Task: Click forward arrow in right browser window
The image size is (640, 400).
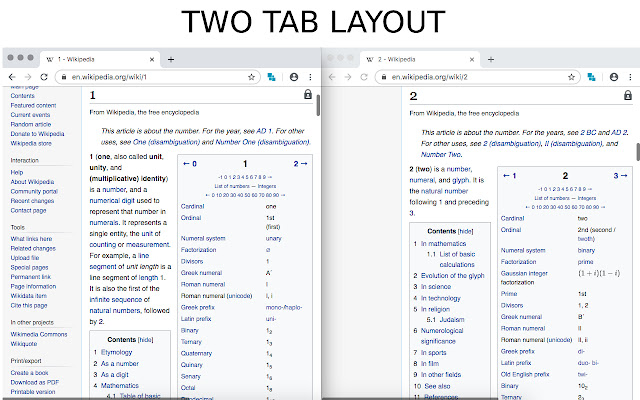Action: 348,77
